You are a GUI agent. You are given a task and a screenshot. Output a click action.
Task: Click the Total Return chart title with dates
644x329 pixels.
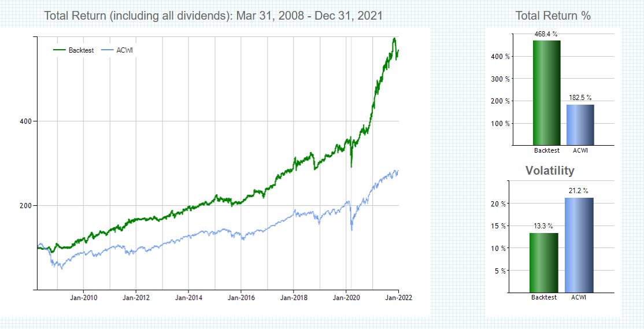click(213, 16)
